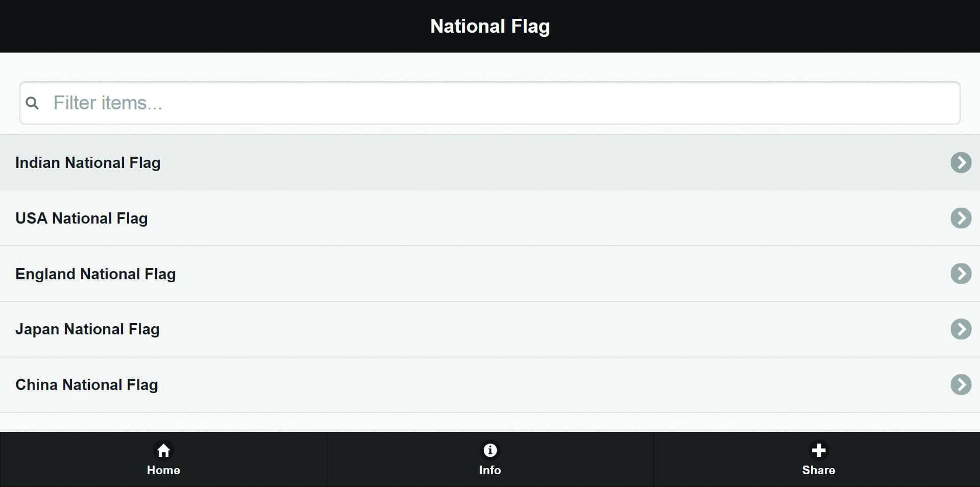The width and height of the screenshot is (980, 487).
Task: Click the Japan National Flag arrow icon
Action: click(x=961, y=329)
